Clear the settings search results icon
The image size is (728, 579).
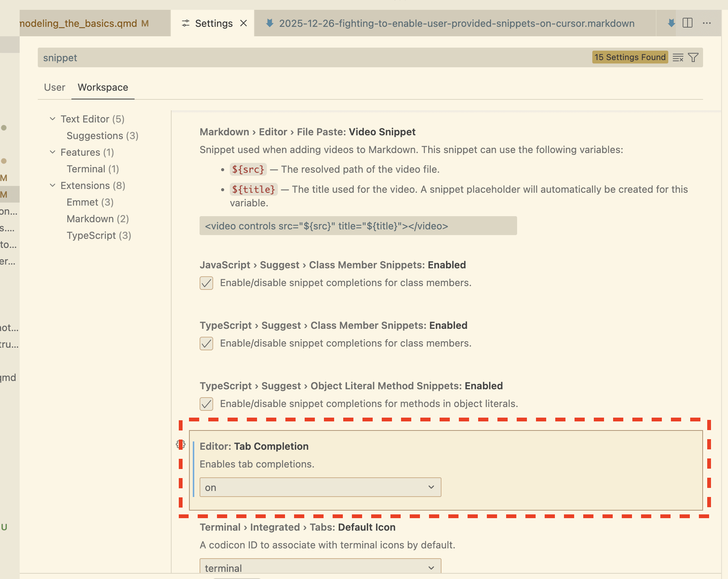[x=678, y=57]
